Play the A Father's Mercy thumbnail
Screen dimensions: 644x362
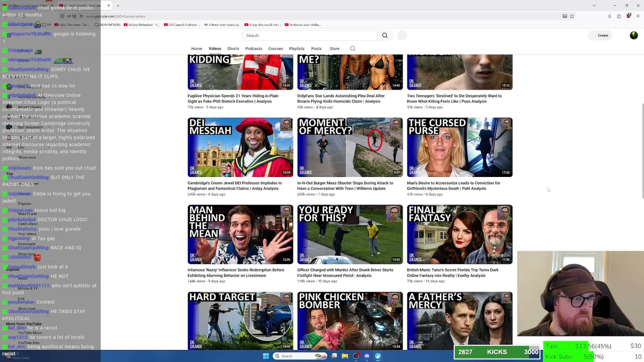(459, 321)
